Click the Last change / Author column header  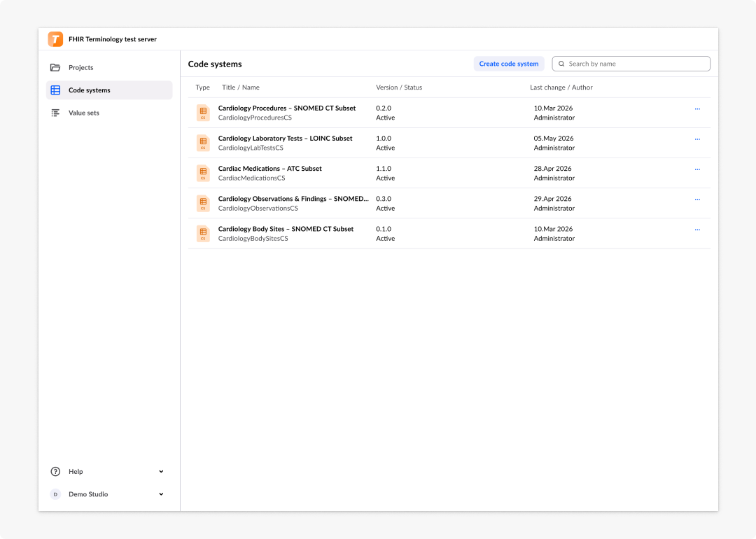click(561, 87)
